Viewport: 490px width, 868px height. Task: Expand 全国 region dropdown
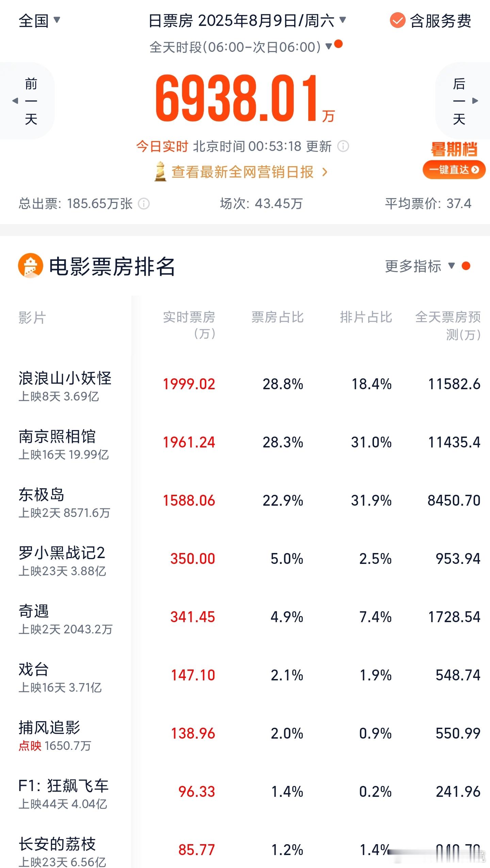coord(39,20)
